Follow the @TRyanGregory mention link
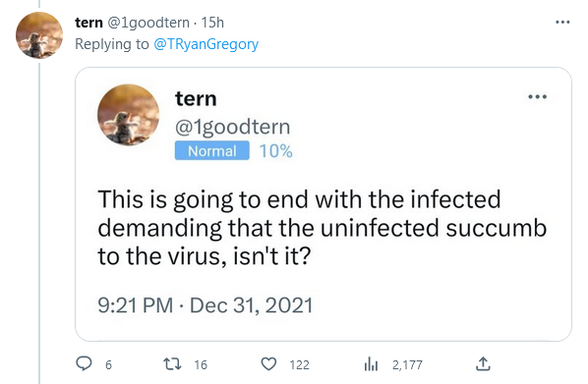This screenshot has height=384, width=588. (x=206, y=44)
